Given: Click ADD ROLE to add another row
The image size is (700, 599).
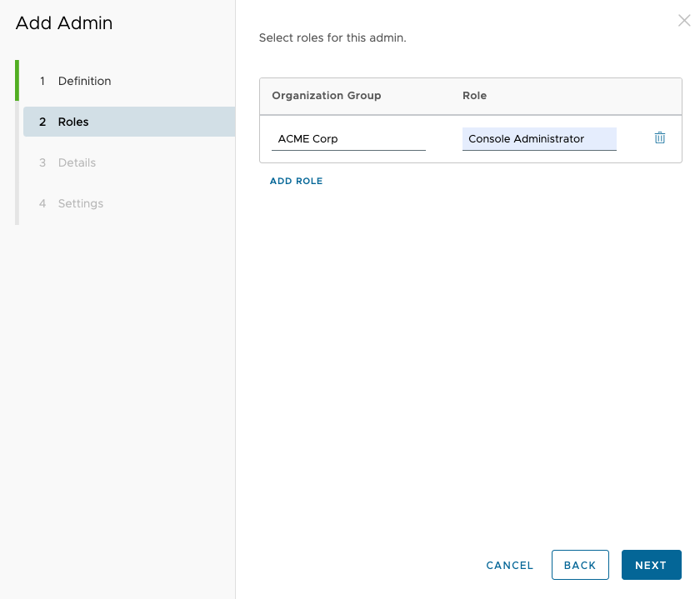Looking at the screenshot, I should (296, 181).
